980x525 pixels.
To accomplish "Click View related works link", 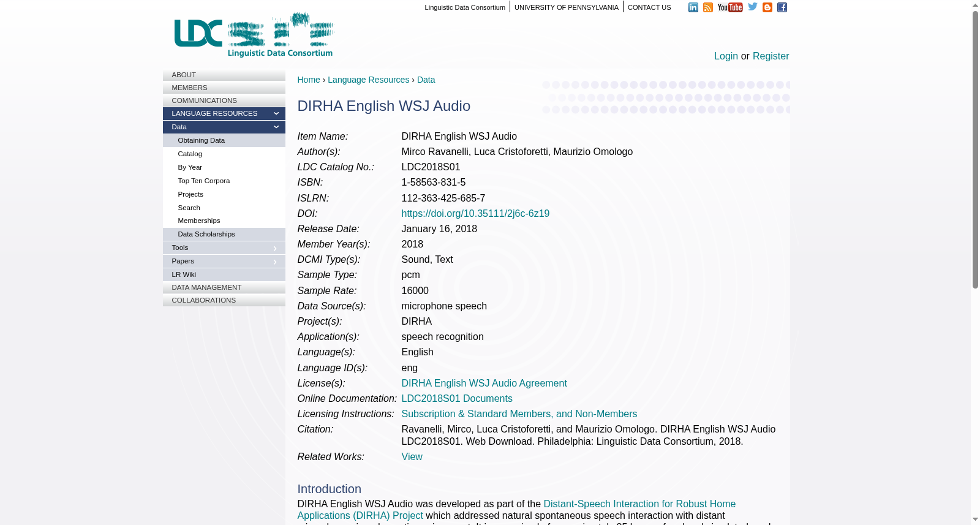I will [x=412, y=457].
